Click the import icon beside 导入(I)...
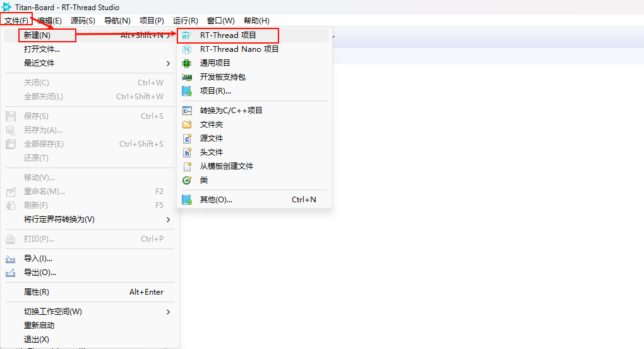The width and height of the screenshot is (644, 349). [11, 259]
